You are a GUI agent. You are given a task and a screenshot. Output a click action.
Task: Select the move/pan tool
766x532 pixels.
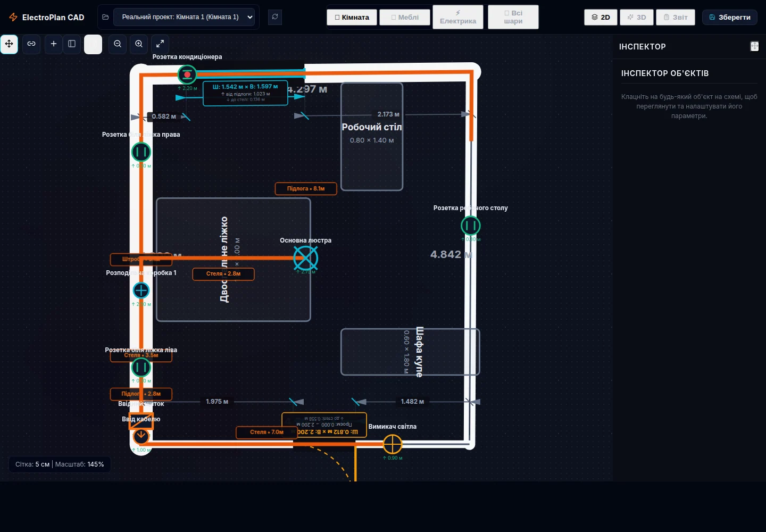tap(9, 44)
